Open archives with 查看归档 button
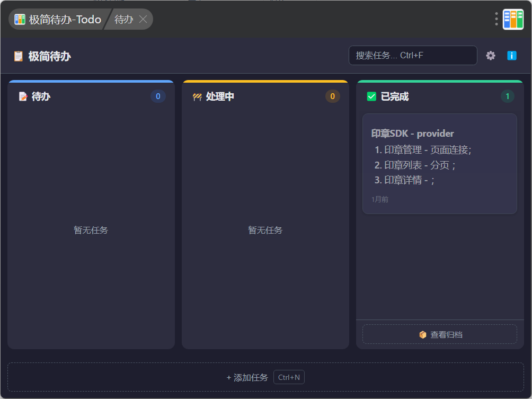 tap(440, 334)
